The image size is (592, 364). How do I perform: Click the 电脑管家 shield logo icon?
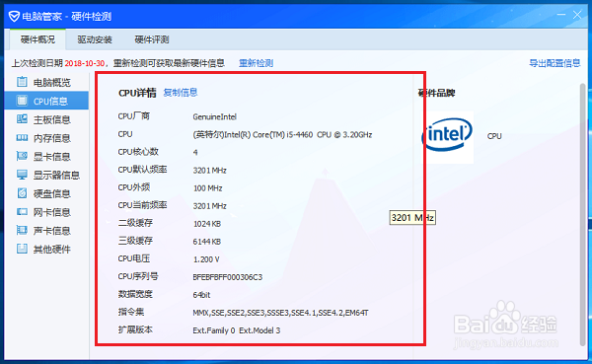point(14,16)
